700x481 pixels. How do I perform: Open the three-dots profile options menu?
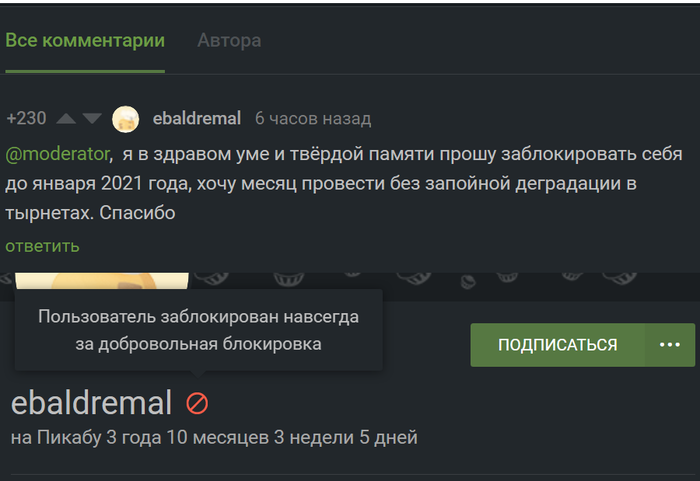coord(670,344)
